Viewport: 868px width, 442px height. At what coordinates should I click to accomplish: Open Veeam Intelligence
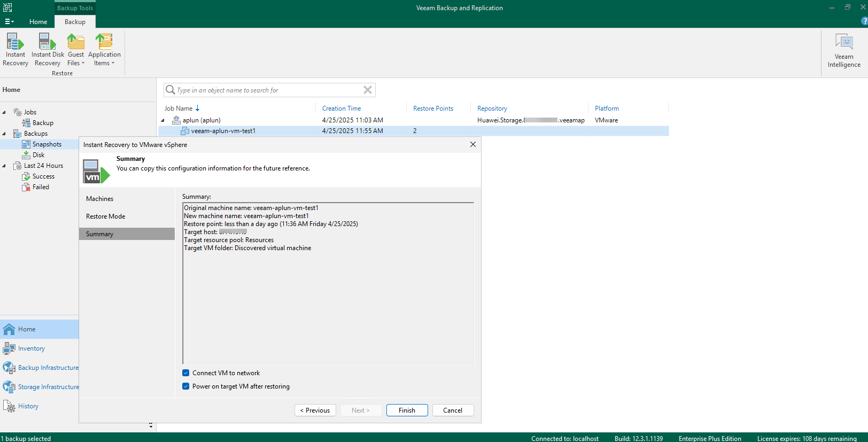click(844, 50)
